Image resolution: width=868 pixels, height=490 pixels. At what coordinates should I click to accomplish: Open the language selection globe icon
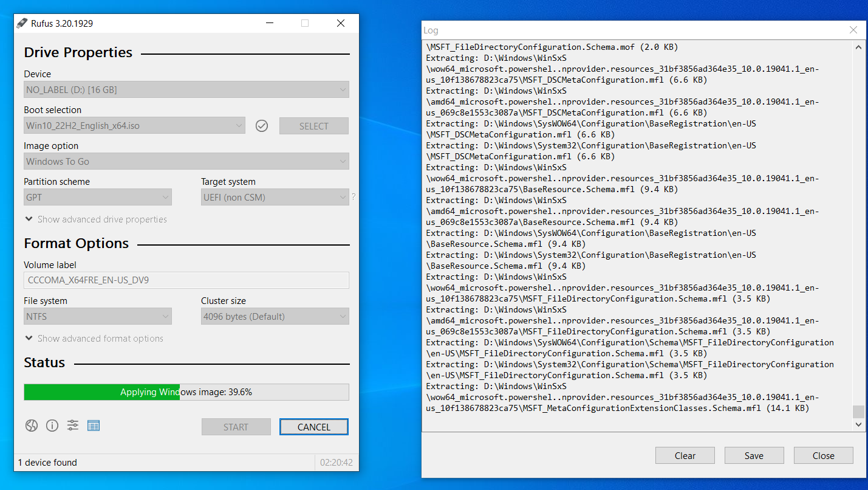[x=31, y=426]
